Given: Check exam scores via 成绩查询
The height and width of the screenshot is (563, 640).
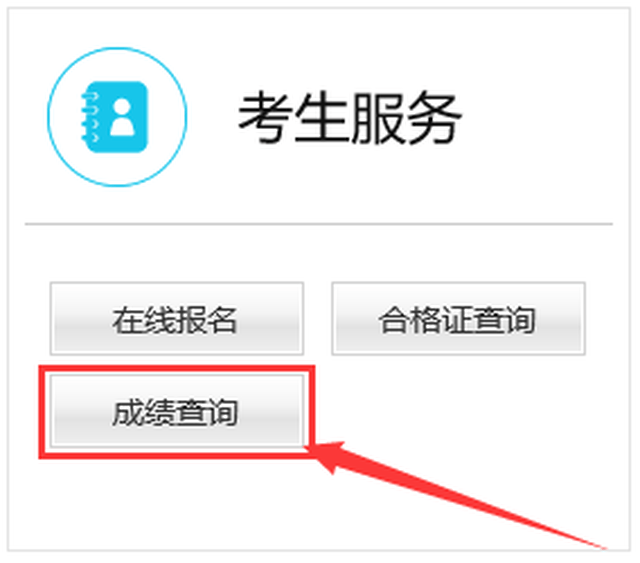Looking at the screenshot, I should 177,411.
